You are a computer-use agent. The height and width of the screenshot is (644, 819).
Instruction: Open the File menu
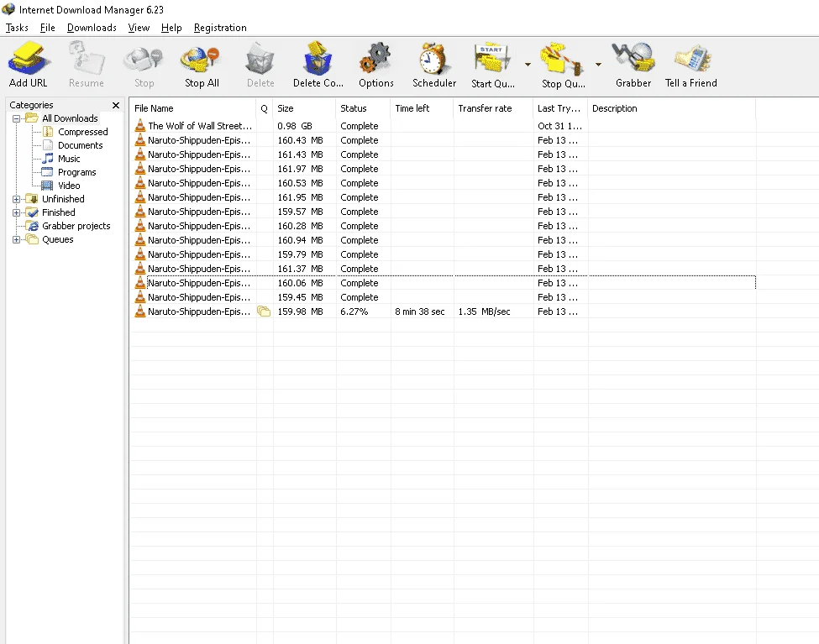tap(48, 28)
